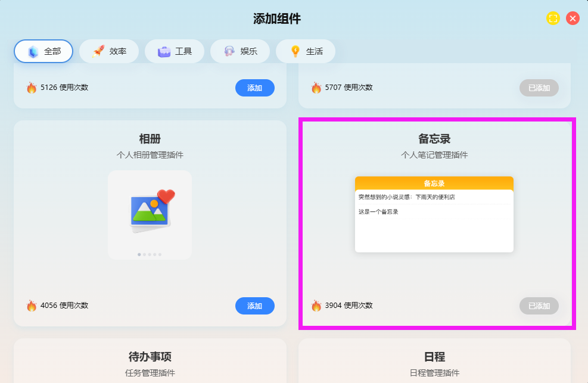Click the 备忘录 note preview thumbnail
The height and width of the screenshot is (383, 588).
point(434,214)
